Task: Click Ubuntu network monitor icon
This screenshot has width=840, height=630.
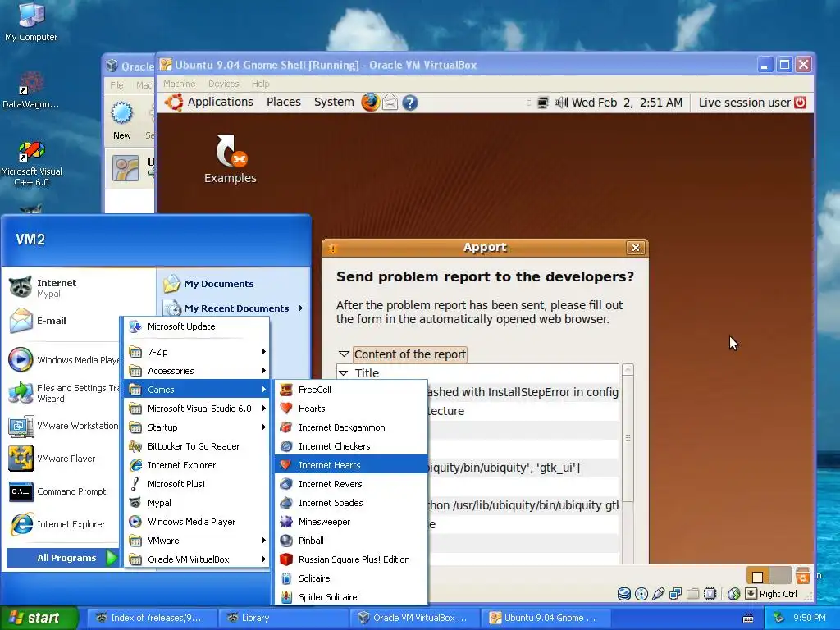Action: click(543, 103)
